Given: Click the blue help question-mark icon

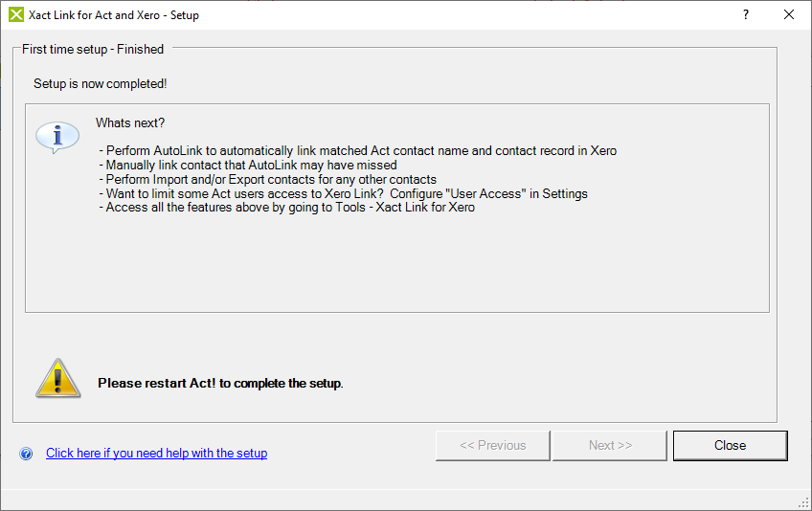Looking at the screenshot, I should pos(26,454).
